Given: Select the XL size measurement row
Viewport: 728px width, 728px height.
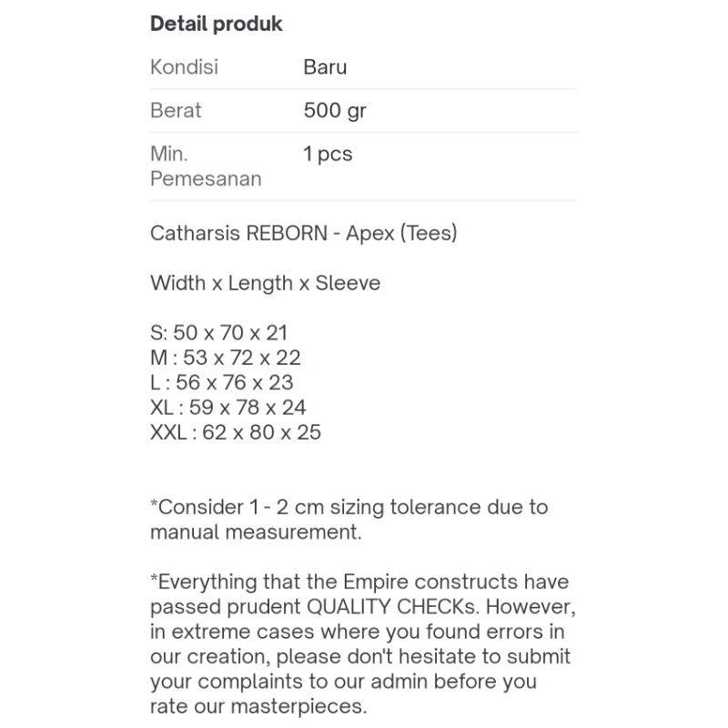Looking at the screenshot, I should pos(227,408).
